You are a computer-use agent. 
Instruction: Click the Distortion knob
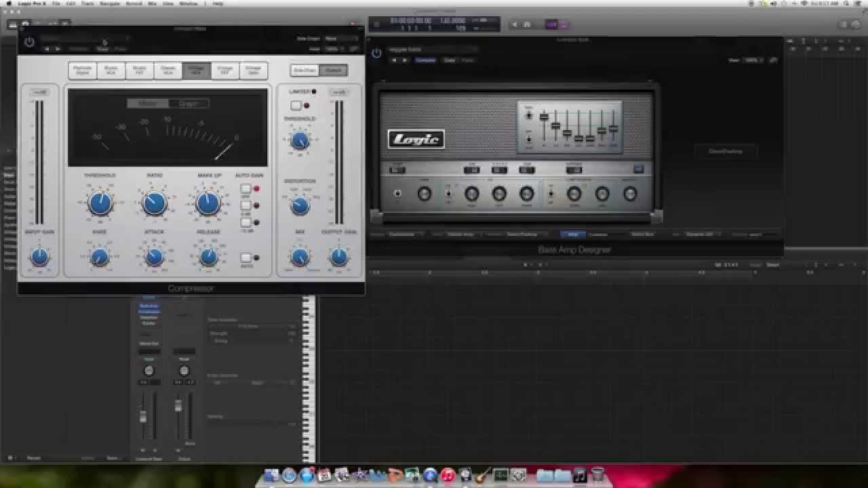300,205
